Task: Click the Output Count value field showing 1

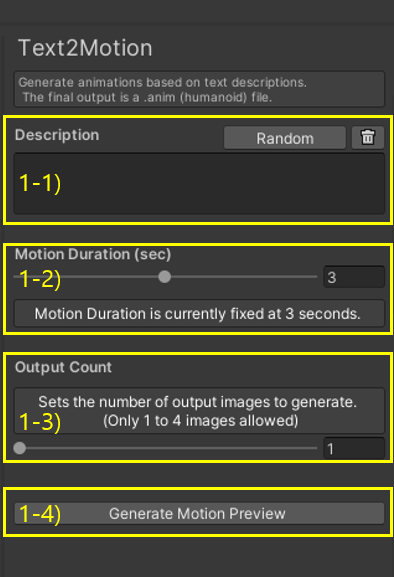Action: (x=354, y=448)
